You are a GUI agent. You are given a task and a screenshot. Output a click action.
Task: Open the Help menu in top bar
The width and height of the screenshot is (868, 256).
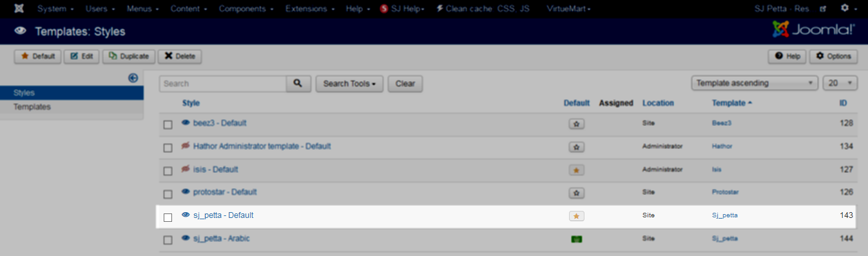(358, 9)
